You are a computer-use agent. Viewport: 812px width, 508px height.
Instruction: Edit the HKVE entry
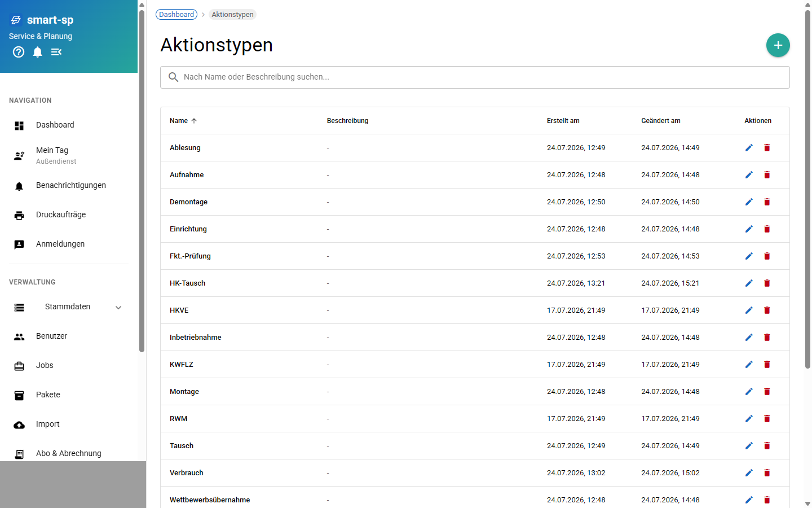[x=749, y=310]
